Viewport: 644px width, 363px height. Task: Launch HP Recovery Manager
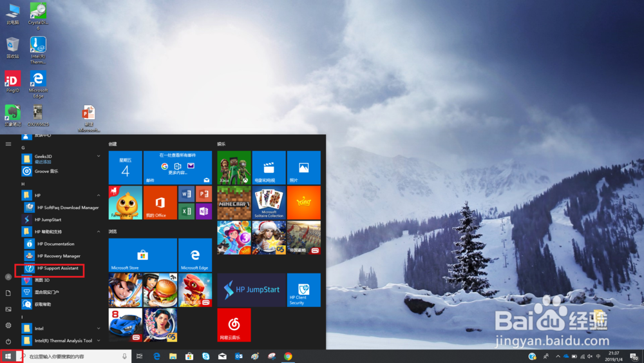59,256
